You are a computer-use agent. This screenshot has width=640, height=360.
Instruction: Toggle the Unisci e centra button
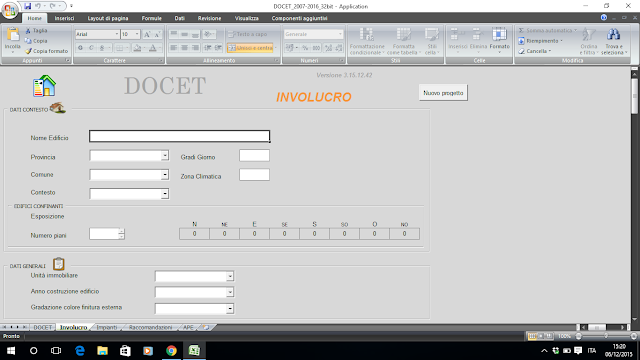pos(250,48)
